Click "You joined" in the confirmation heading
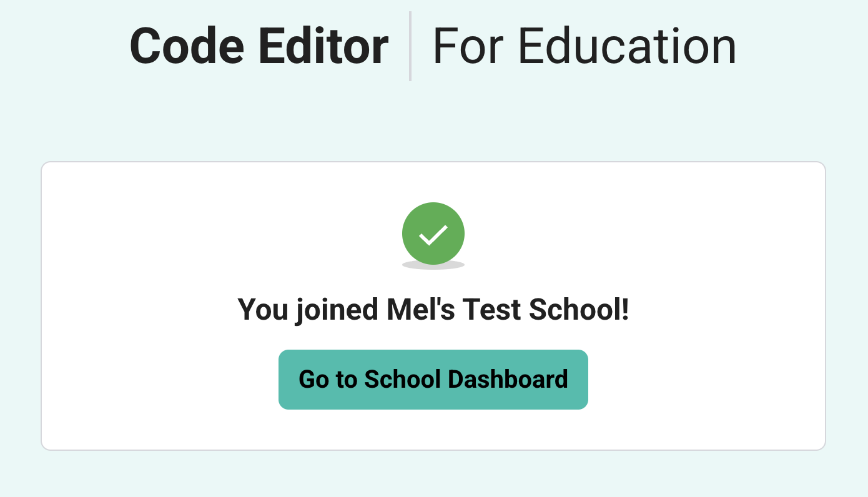 coord(307,310)
